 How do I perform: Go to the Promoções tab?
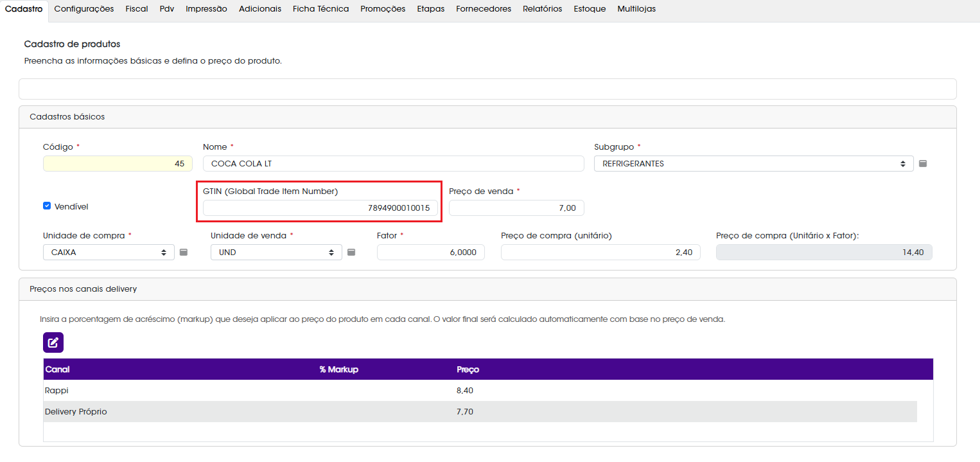383,9
